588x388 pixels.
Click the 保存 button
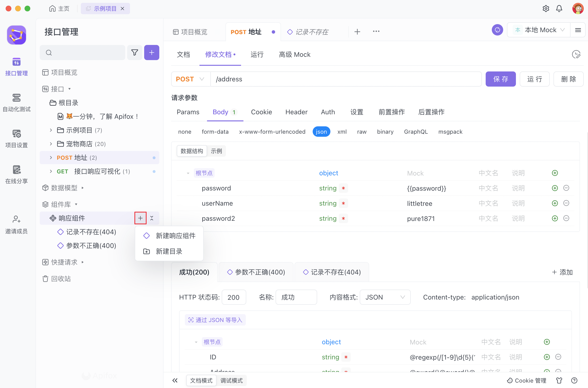pos(500,79)
